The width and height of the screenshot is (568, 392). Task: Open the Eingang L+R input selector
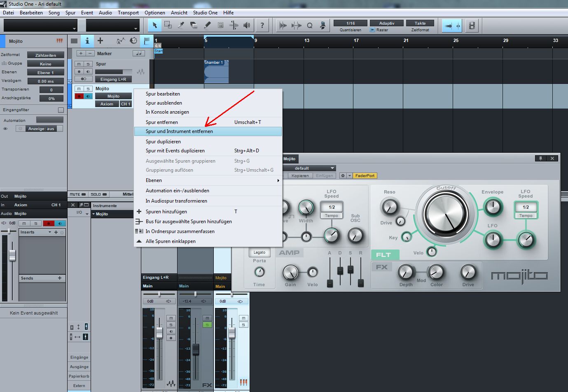tap(114, 79)
